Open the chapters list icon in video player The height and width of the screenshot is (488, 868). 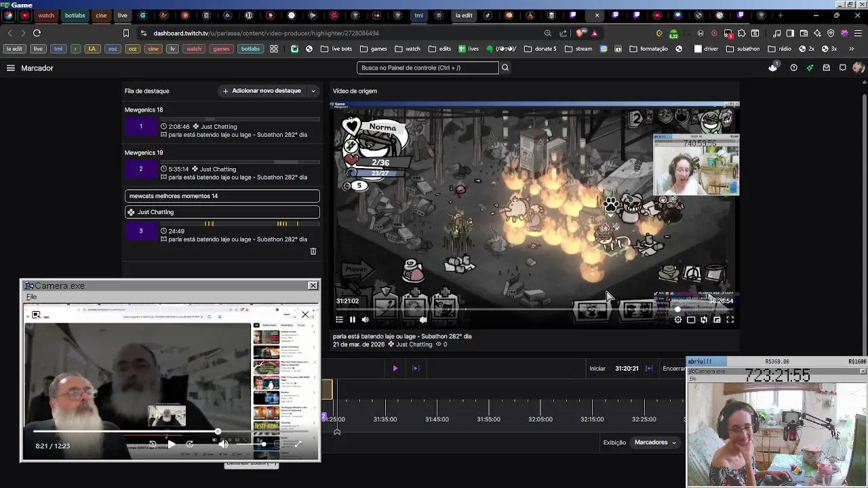click(x=340, y=320)
